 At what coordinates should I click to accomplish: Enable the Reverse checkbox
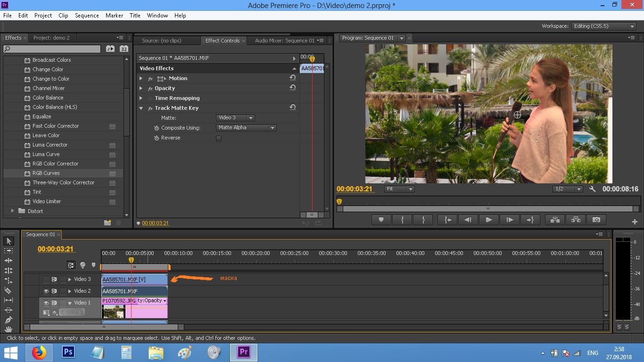click(x=218, y=138)
